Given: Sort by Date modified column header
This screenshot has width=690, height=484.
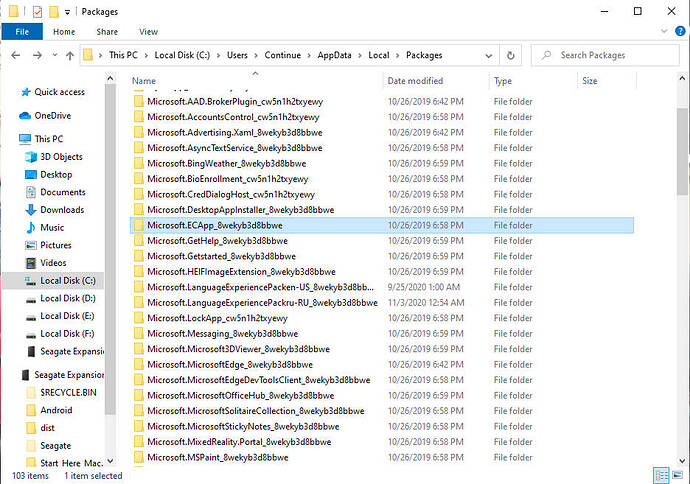Looking at the screenshot, I should [x=415, y=81].
